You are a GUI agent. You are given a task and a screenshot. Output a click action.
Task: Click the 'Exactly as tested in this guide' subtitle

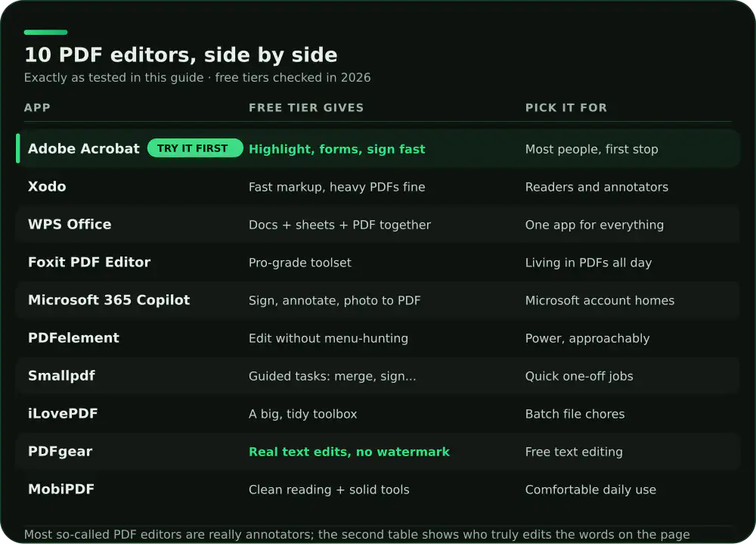pos(197,78)
